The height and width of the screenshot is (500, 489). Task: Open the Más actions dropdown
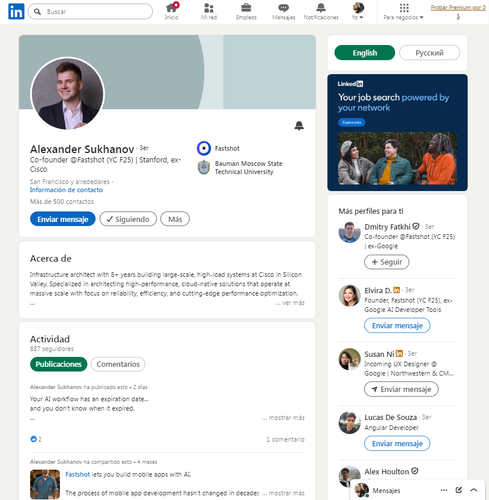point(175,219)
